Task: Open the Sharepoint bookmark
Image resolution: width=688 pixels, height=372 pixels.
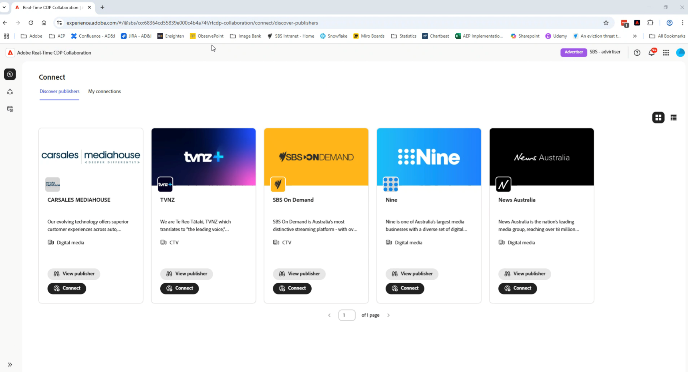Action: click(525, 36)
